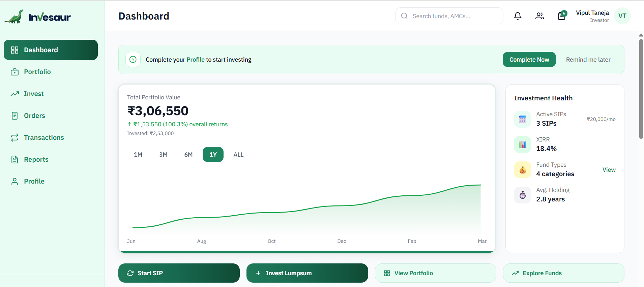Select the 1M chart range

pos(138,154)
